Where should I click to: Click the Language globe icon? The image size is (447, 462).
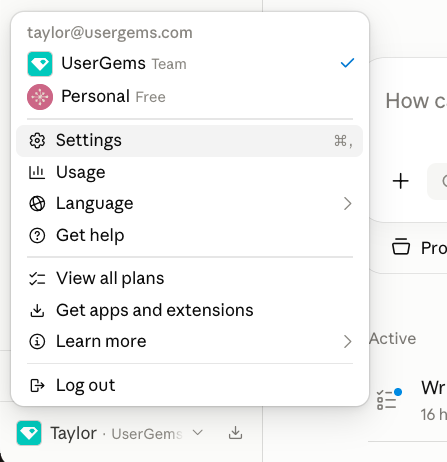[37, 204]
